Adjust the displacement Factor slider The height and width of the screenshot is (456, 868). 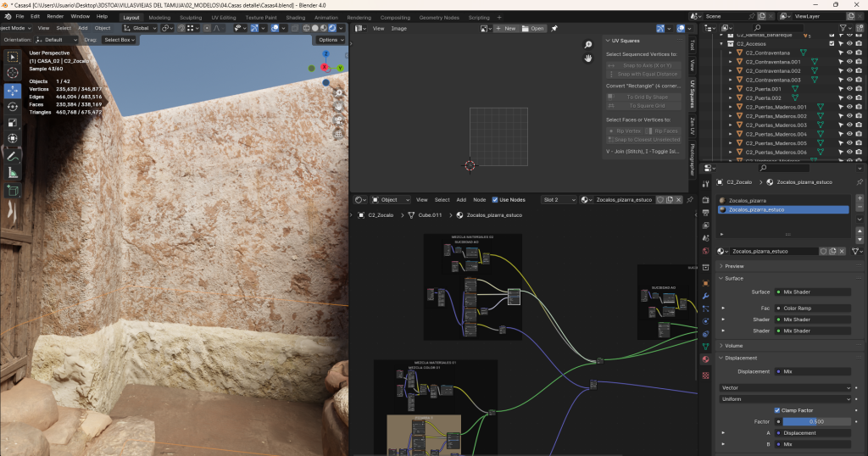pyautogui.click(x=815, y=421)
